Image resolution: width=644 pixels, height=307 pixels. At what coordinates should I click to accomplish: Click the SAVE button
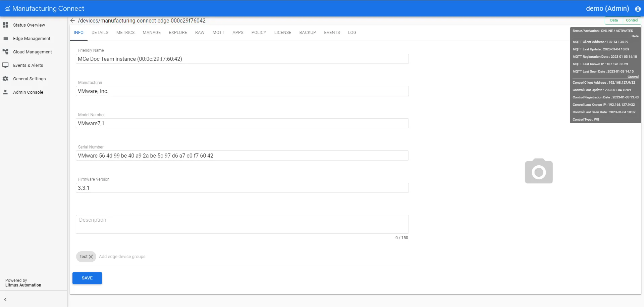pos(87,278)
